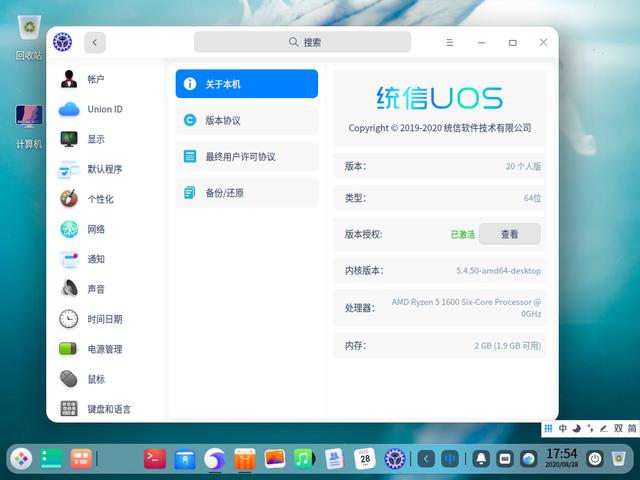Click the 17:54 clock in dock
Screen dimensions: 640x480
tap(562, 458)
